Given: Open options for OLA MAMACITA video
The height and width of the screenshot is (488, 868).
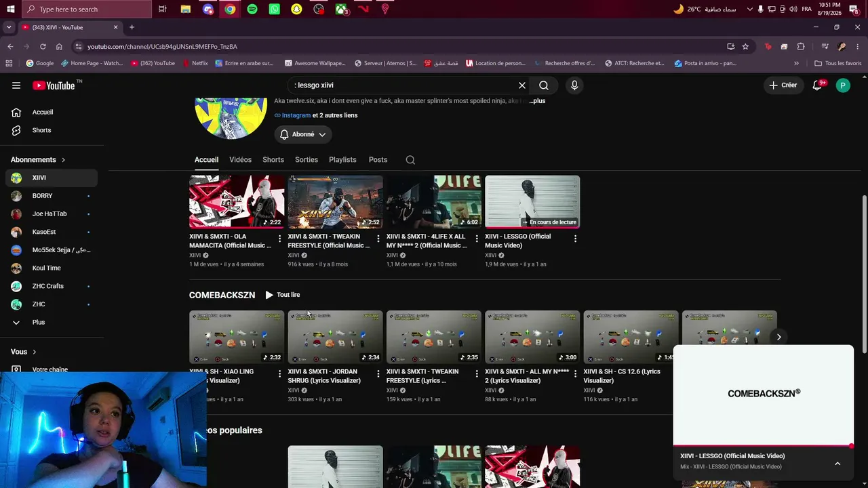Looking at the screenshot, I should coord(279,239).
